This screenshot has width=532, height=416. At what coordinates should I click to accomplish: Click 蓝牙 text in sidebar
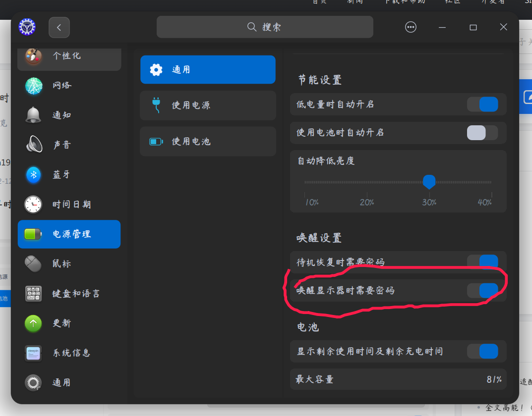[x=61, y=175]
